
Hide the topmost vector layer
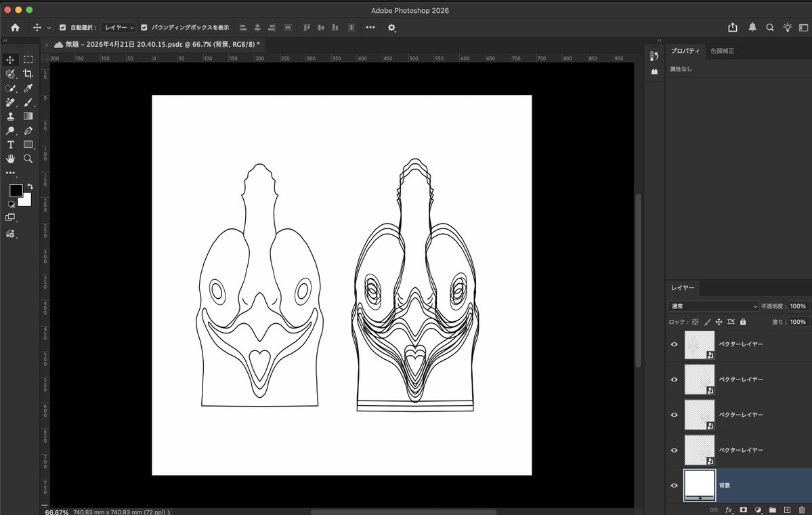pyautogui.click(x=674, y=344)
